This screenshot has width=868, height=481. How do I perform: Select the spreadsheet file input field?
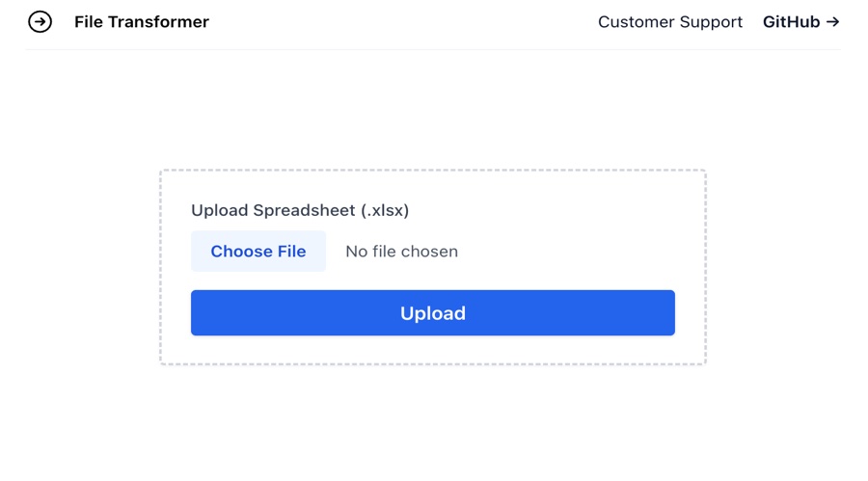click(324, 252)
